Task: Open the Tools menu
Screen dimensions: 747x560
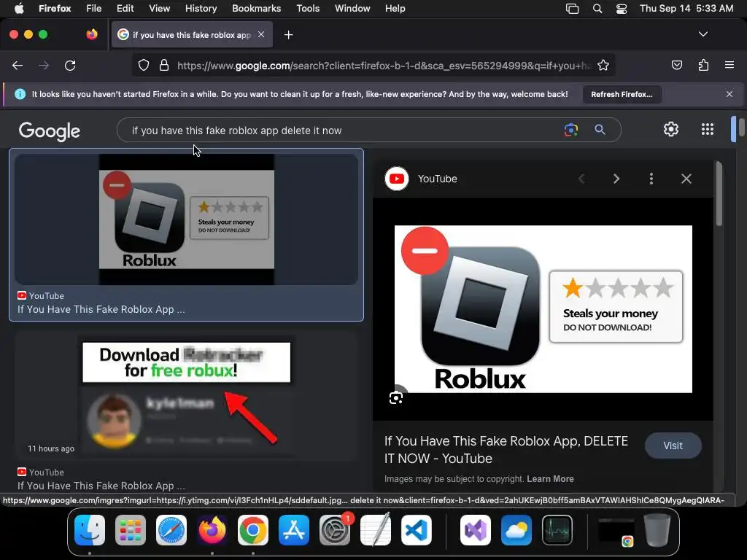Action: (308, 8)
